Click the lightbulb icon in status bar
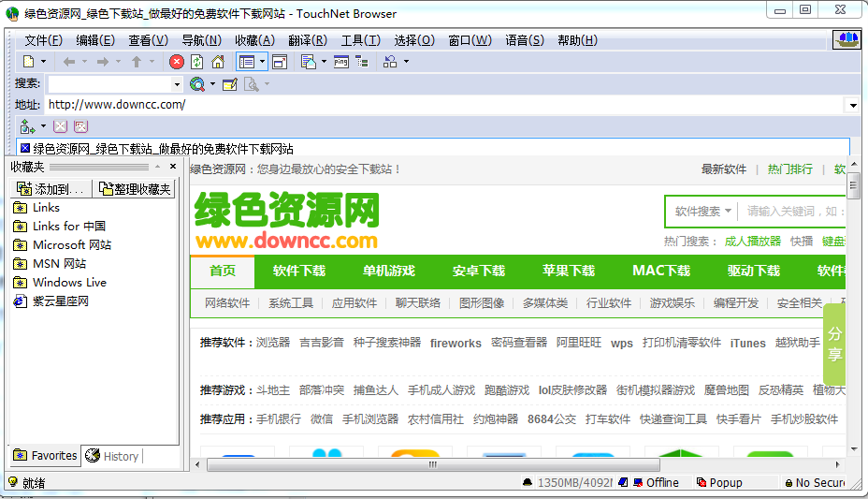 pyautogui.click(x=13, y=482)
